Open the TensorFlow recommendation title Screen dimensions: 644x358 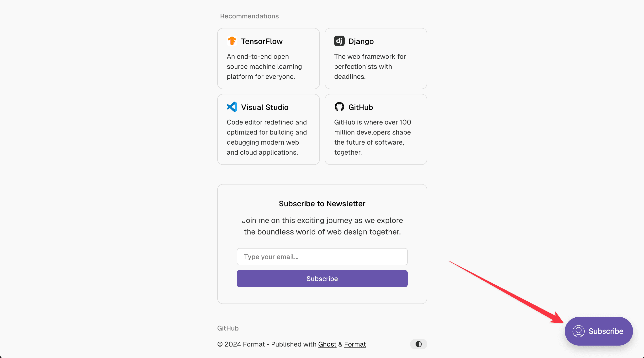tap(262, 41)
